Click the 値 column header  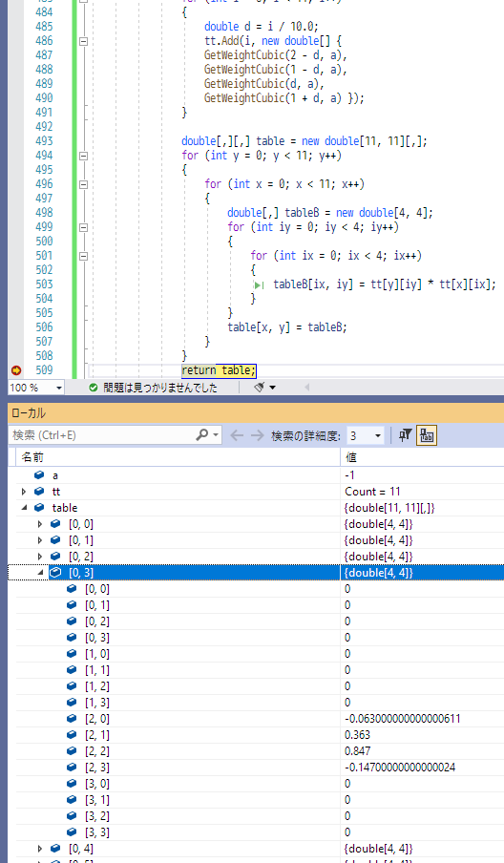(422, 457)
